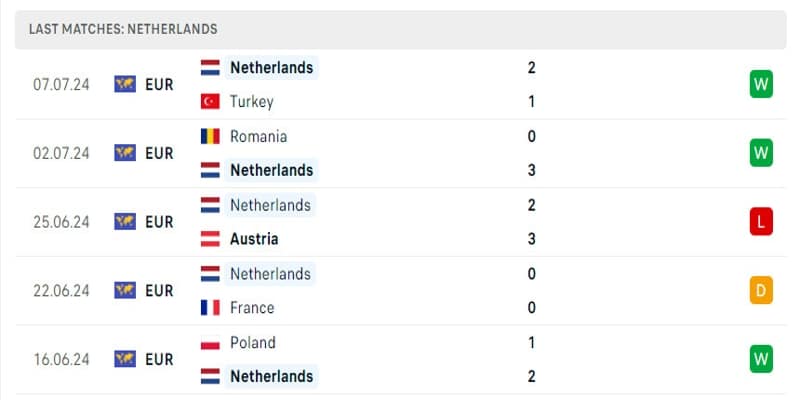Click the EUR competition icon on 16.06.24 row
This screenshot has height=400, width=800.
125,359
